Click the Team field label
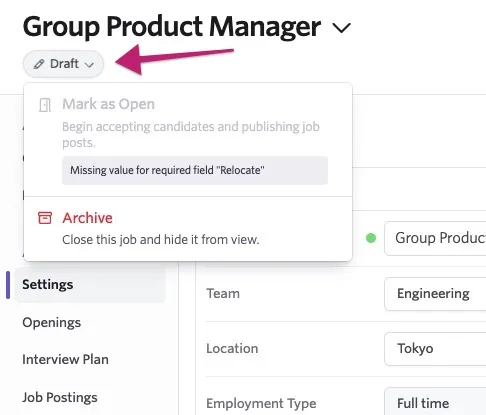The image size is (486, 415). click(x=223, y=294)
